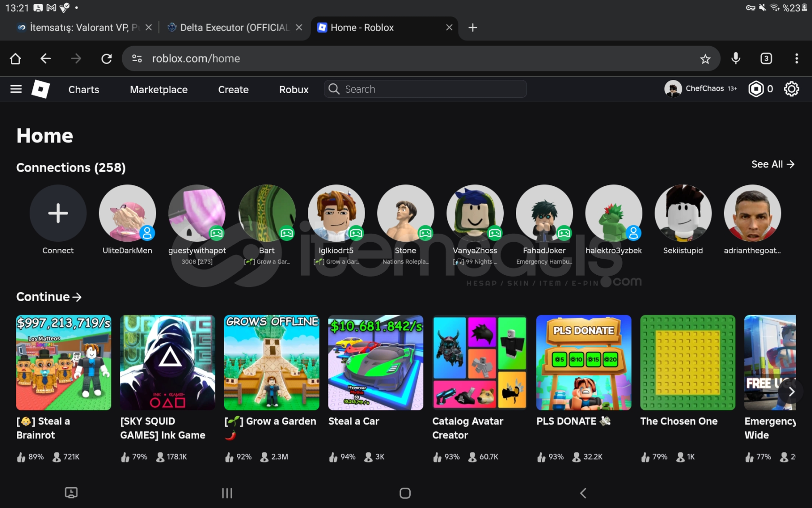
Task: Open the Robux menu item
Action: 294,89
